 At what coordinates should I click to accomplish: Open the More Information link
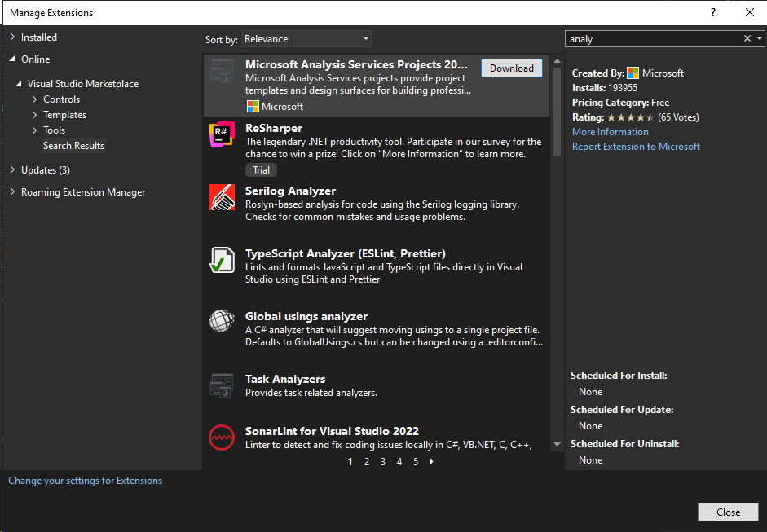pyautogui.click(x=610, y=132)
